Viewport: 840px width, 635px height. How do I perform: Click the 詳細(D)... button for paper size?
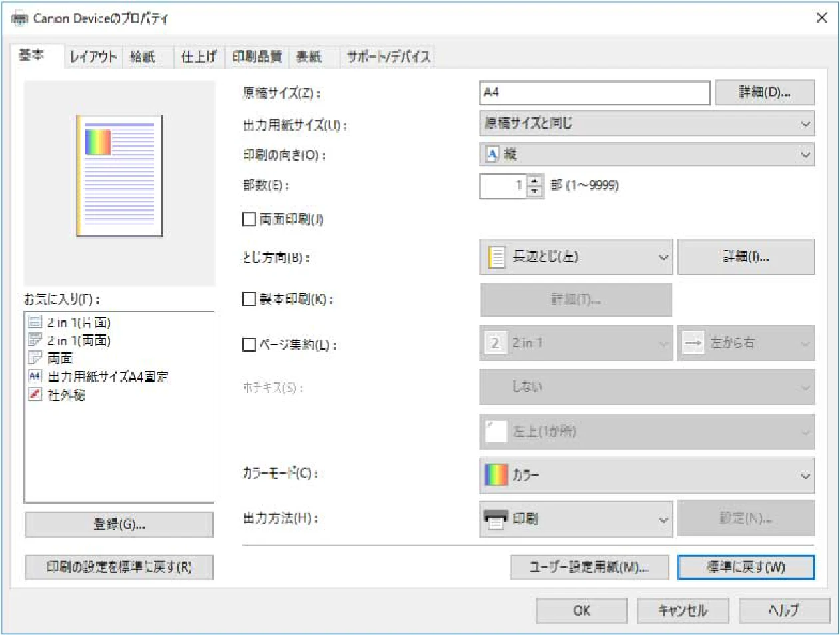point(765,93)
